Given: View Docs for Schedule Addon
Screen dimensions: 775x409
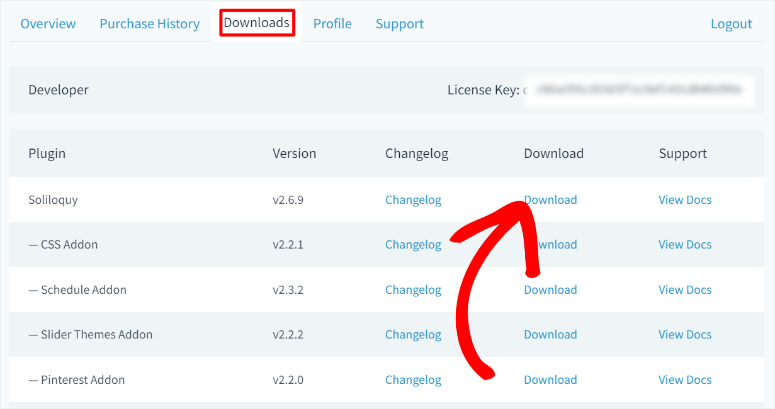Looking at the screenshot, I should [x=685, y=290].
